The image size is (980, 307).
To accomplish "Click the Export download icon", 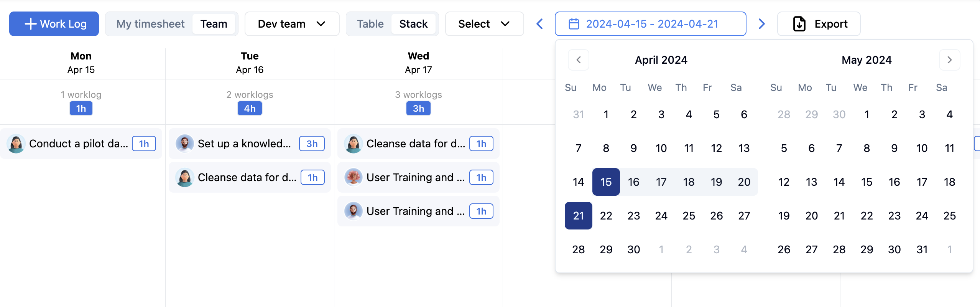I will click(799, 24).
